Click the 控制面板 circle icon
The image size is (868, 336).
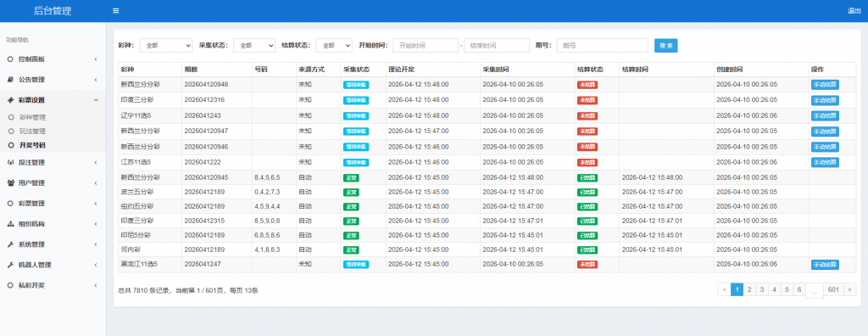click(10, 59)
